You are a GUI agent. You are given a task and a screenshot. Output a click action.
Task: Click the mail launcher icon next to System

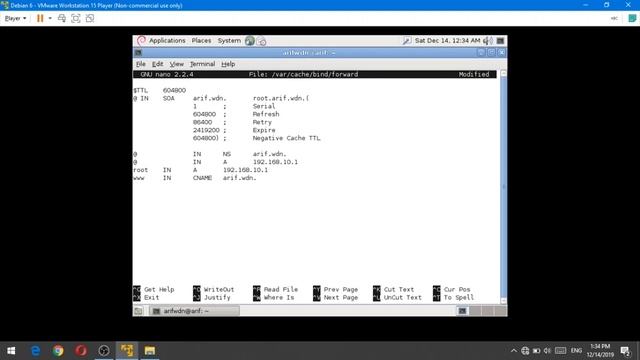coord(262,41)
